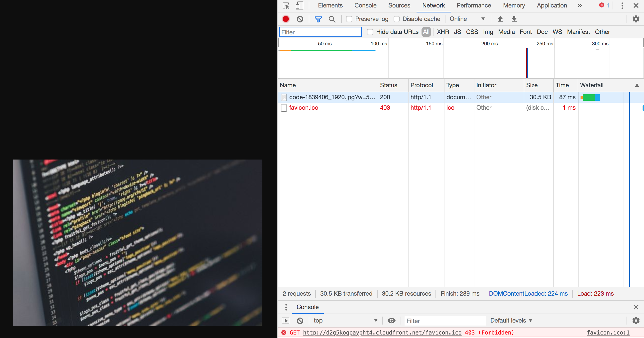This screenshot has width=644, height=338.
Task: Open network settings gear icon
Action: pos(636,19)
